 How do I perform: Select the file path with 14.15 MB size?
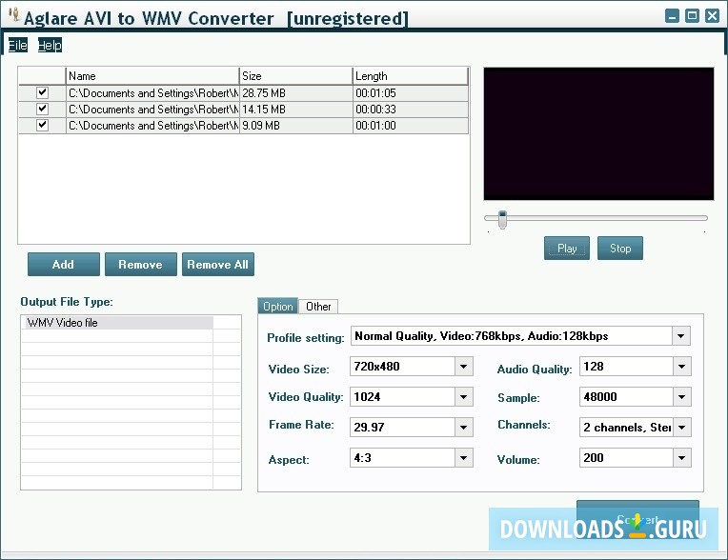coord(152,109)
